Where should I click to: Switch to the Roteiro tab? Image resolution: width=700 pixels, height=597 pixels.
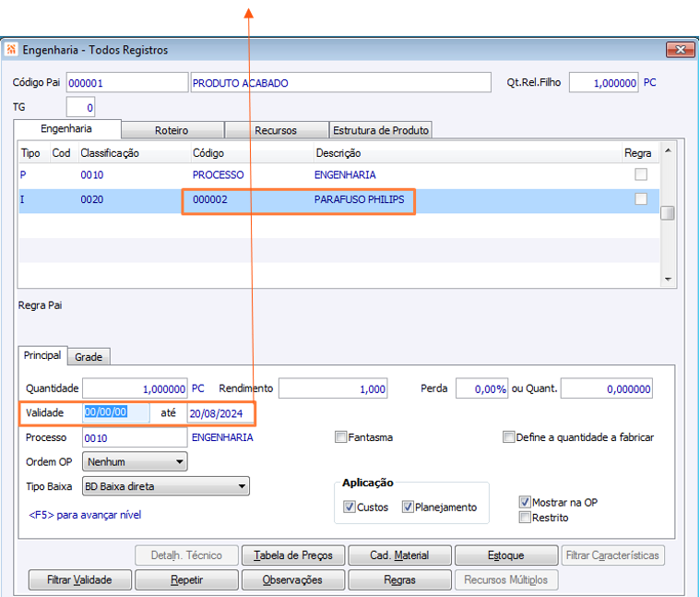tap(172, 130)
